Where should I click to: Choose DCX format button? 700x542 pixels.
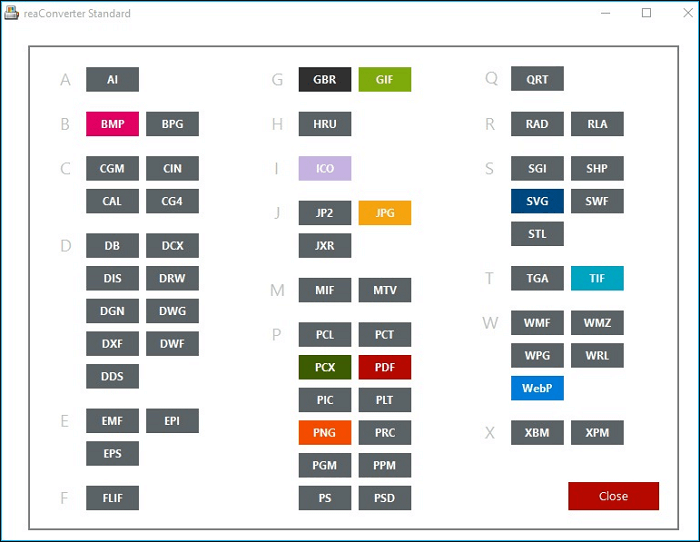tap(172, 246)
